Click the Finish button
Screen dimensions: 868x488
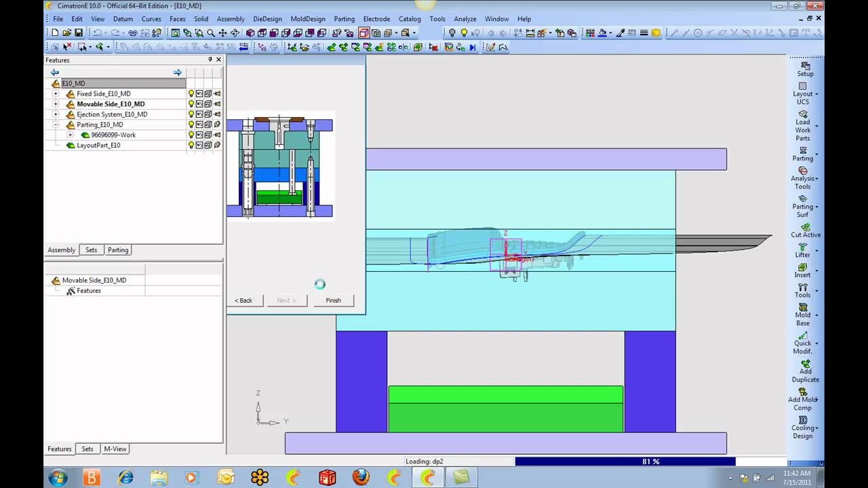point(333,300)
